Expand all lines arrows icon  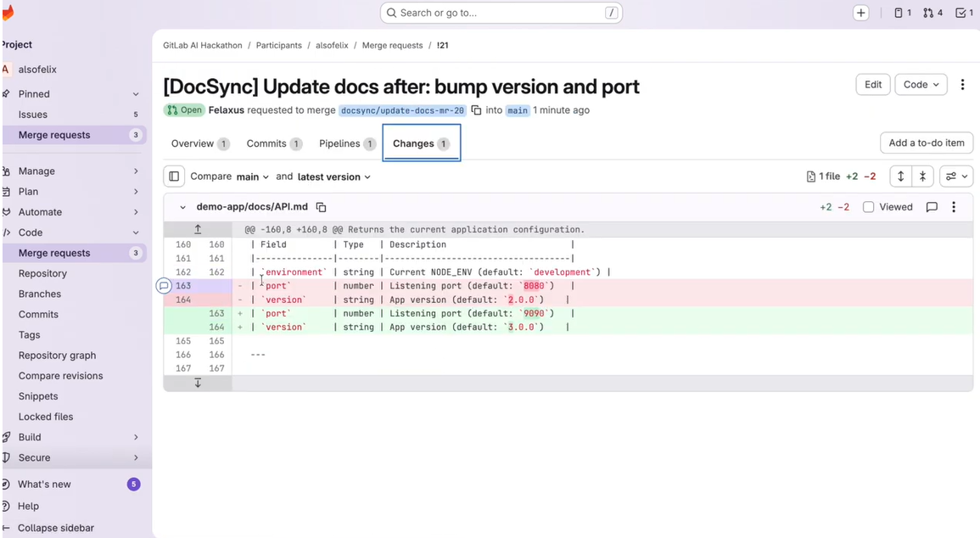(x=900, y=177)
